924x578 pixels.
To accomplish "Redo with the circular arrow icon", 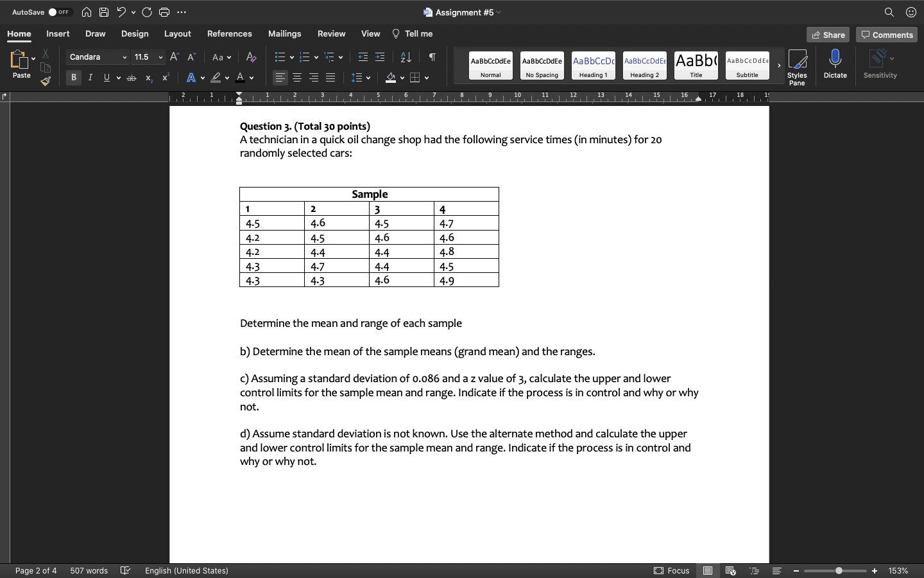I will click(147, 12).
